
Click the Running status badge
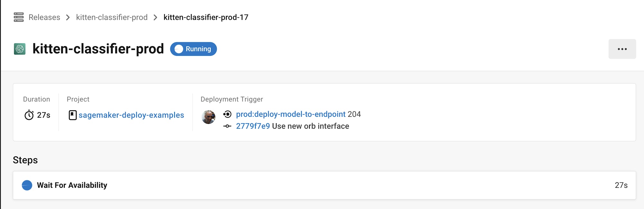point(193,49)
